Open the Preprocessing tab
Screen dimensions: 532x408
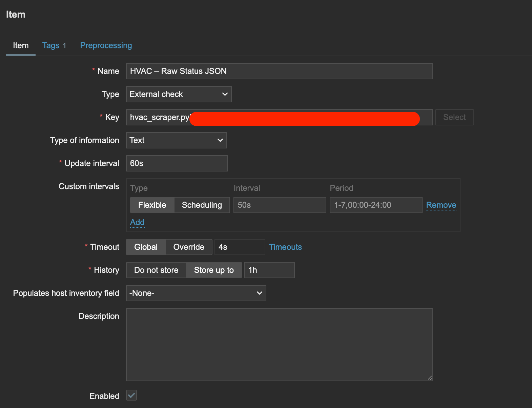(106, 45)
